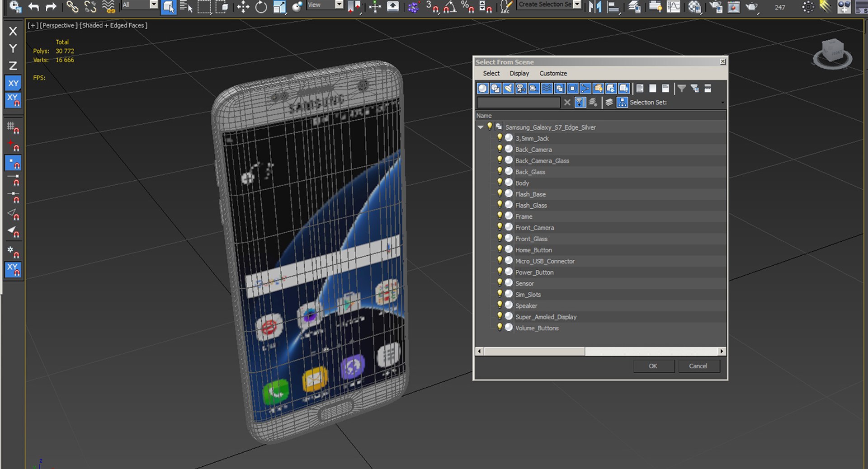Switch to Sort by Layer stacked icon
This screenshot has width=868, height=469.
pos(609,103)
